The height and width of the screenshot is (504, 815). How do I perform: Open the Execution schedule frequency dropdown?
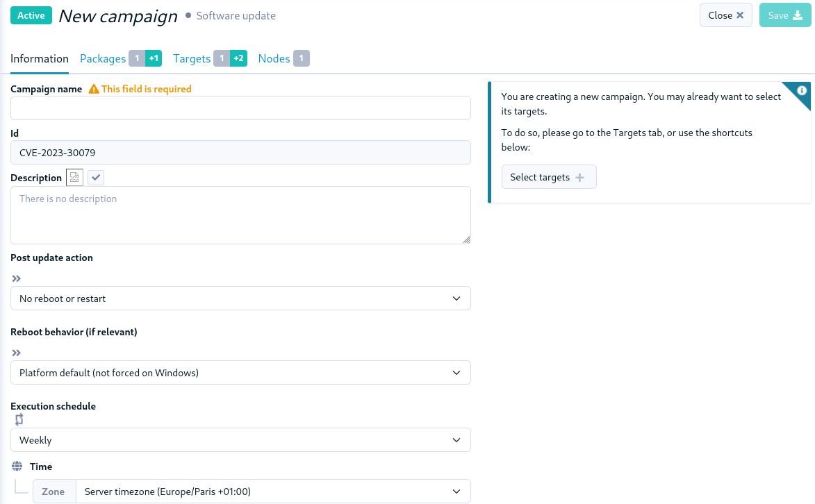[x=240, y=439]
